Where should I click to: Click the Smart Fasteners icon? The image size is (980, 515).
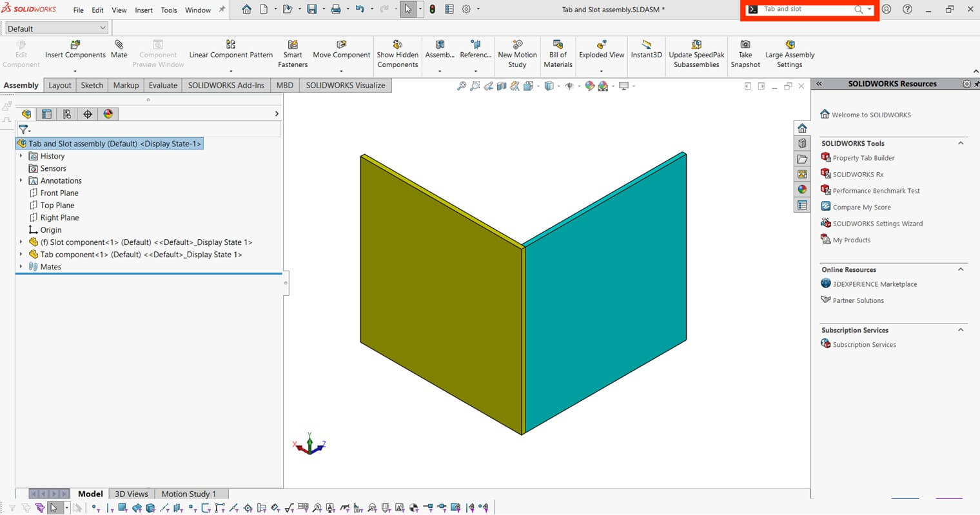pyautogui.click(x=293, y=45)
